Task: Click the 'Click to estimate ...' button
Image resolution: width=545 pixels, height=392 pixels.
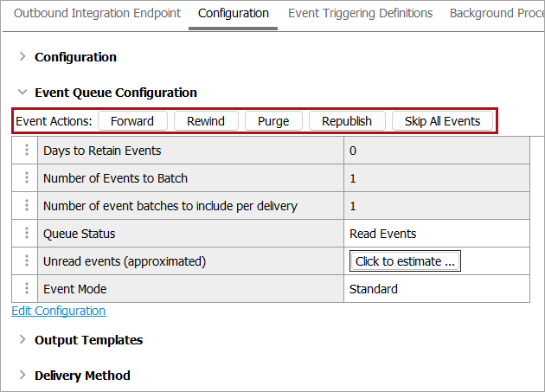Action: pyautogui.click(x=405, y=261)
